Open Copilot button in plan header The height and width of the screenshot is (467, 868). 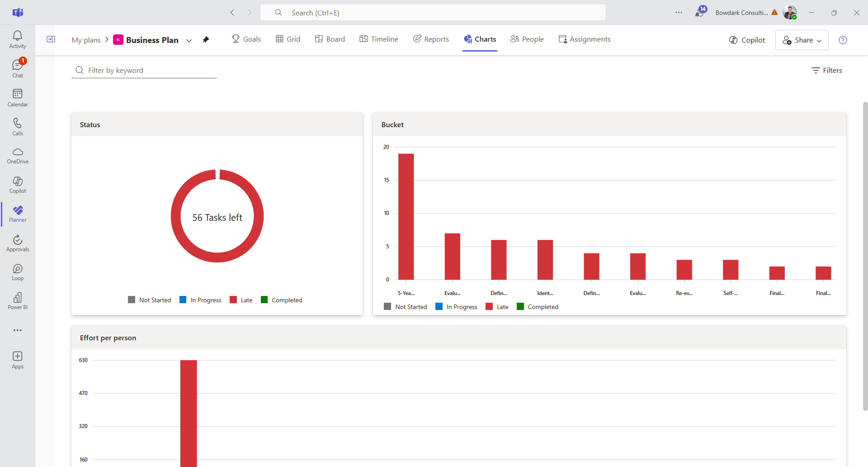click(747, 40)
